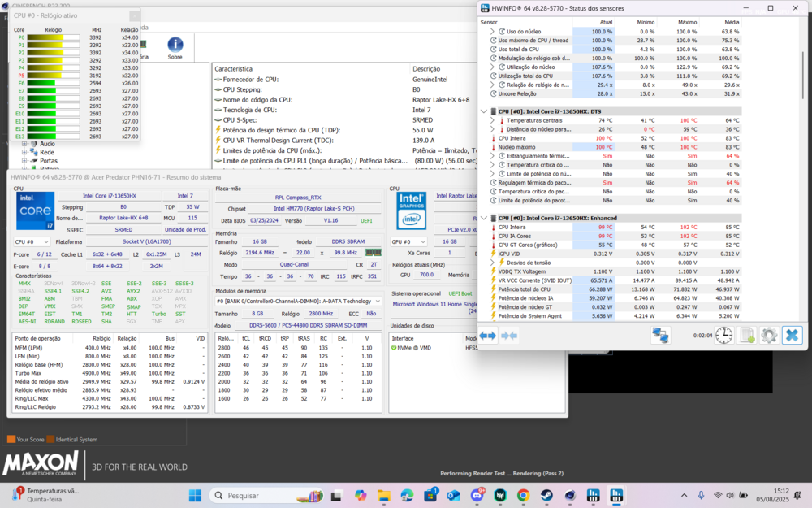This screenshot has width=812, height=508.
Task: Reset the sensor timer clock icon
Action: [x=723, y=336]
